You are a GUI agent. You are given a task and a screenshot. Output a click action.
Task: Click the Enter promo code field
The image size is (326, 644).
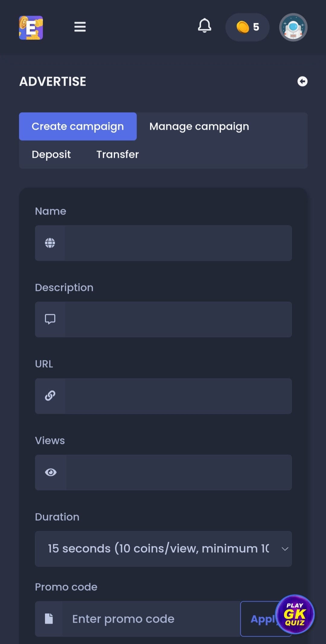point(151,619)
